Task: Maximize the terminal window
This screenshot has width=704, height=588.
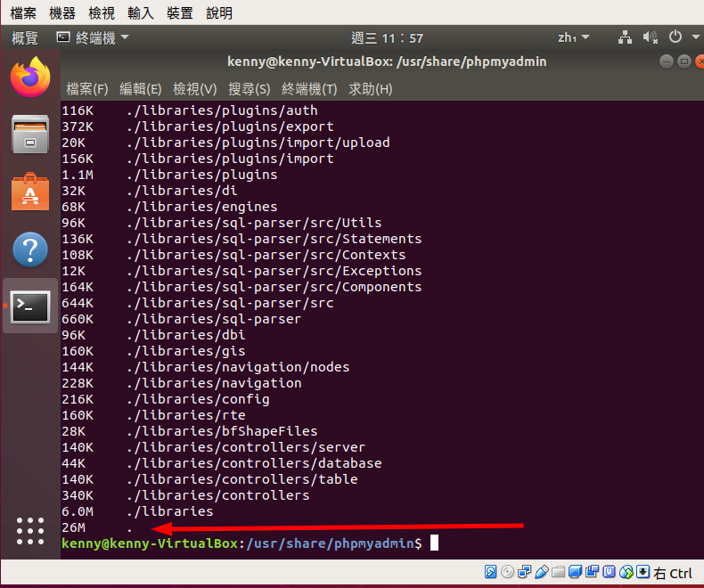Action: click(x=684, y=61)
